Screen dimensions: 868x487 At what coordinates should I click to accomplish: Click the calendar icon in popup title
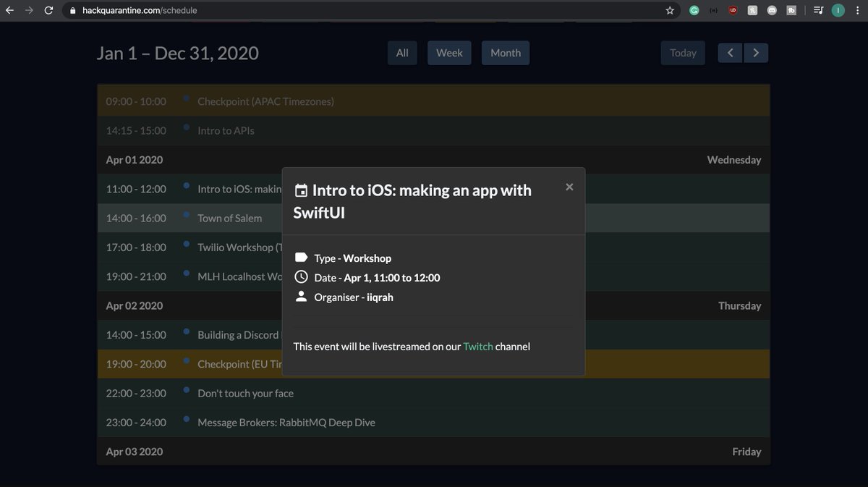(x=301, y=191)
